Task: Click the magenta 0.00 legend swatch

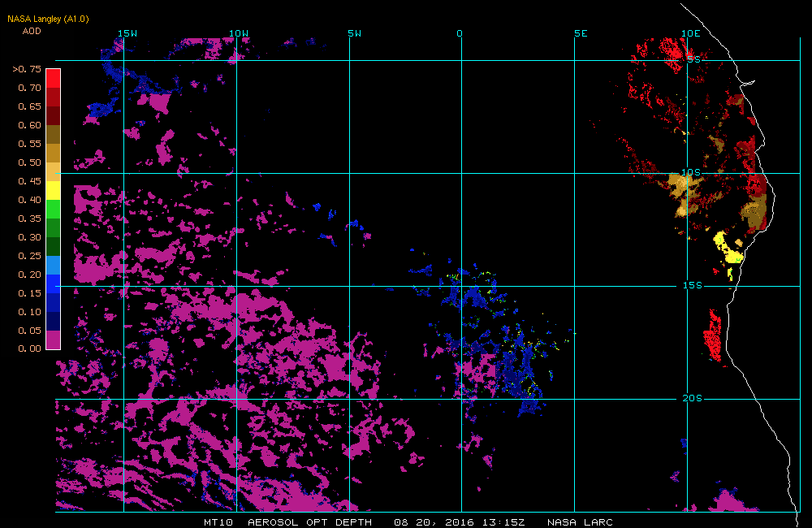Action: point(54,340)
